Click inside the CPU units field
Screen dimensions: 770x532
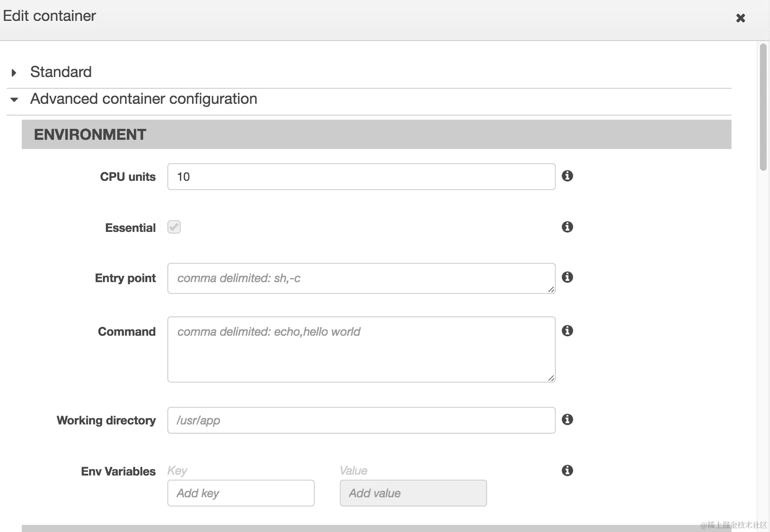pyautogui.click(x=361, y=176)
